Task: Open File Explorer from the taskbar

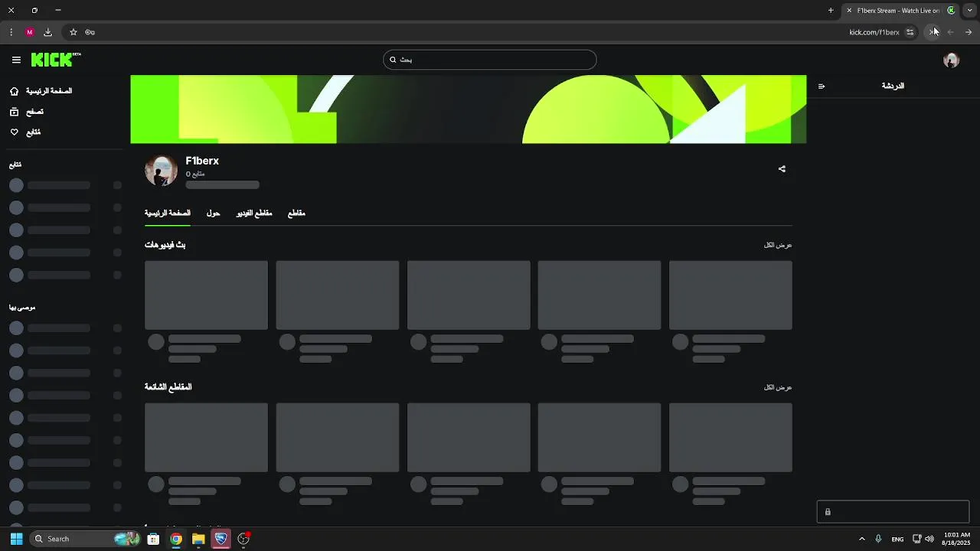Action: [198, 539]
